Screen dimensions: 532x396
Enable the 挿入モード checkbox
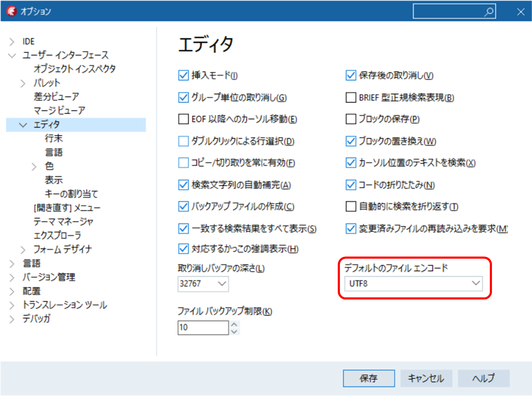(x=183, y=75)
